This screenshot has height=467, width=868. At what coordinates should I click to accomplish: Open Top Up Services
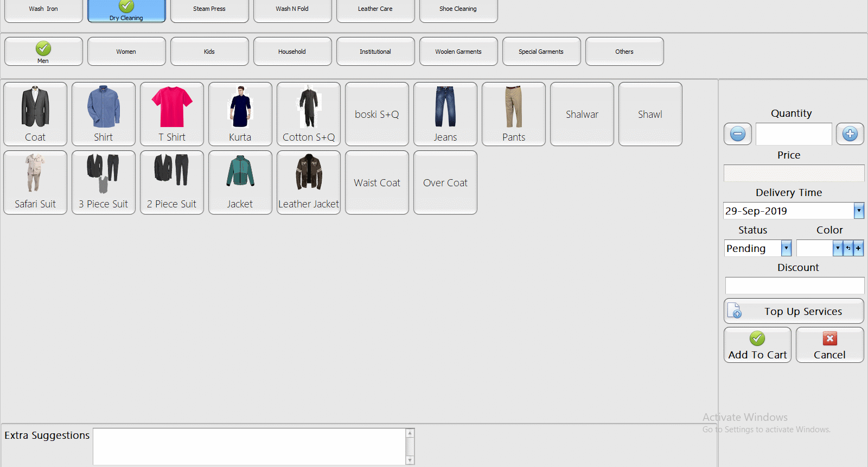coord(794,311)
